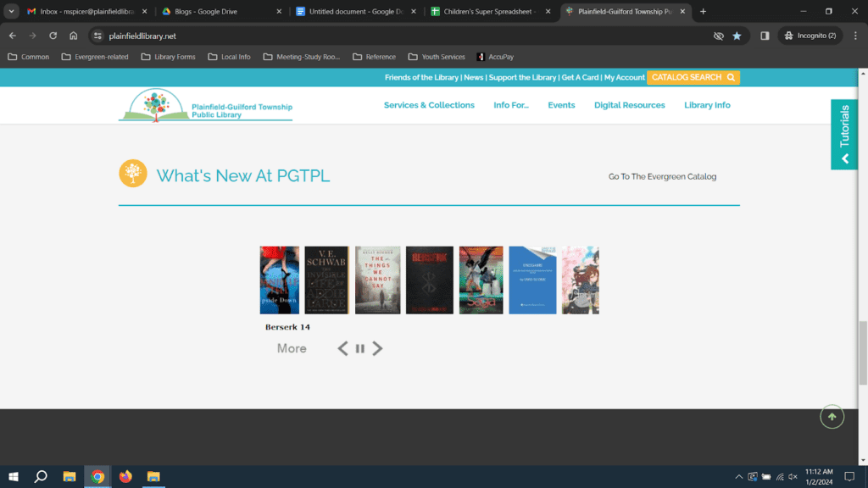Select the Berserk book cover

click(x=430, y=280)
